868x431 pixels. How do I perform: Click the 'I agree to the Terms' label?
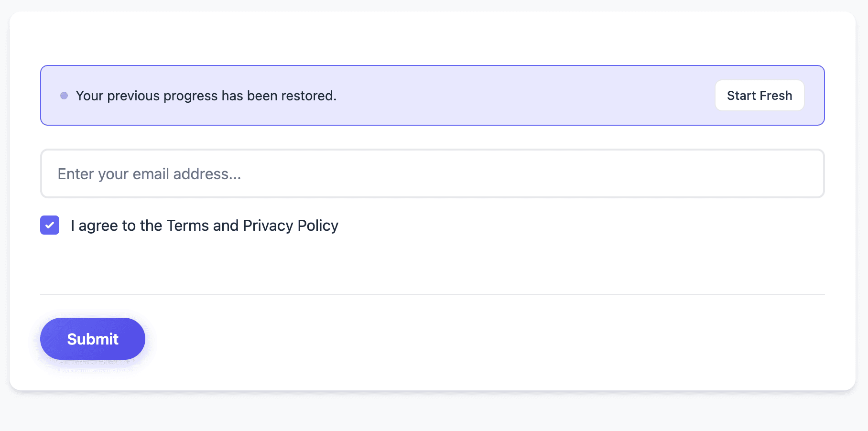pyautogui.click(x=204, y=226)
